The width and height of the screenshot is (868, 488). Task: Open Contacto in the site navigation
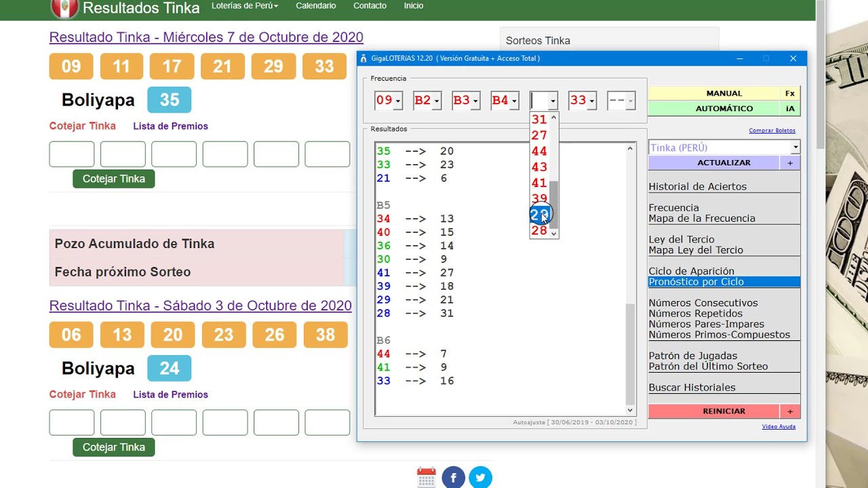370,5
